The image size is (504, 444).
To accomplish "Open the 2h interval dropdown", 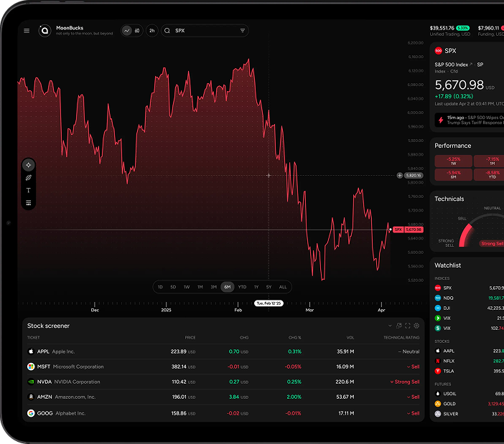I will (152, 31).
